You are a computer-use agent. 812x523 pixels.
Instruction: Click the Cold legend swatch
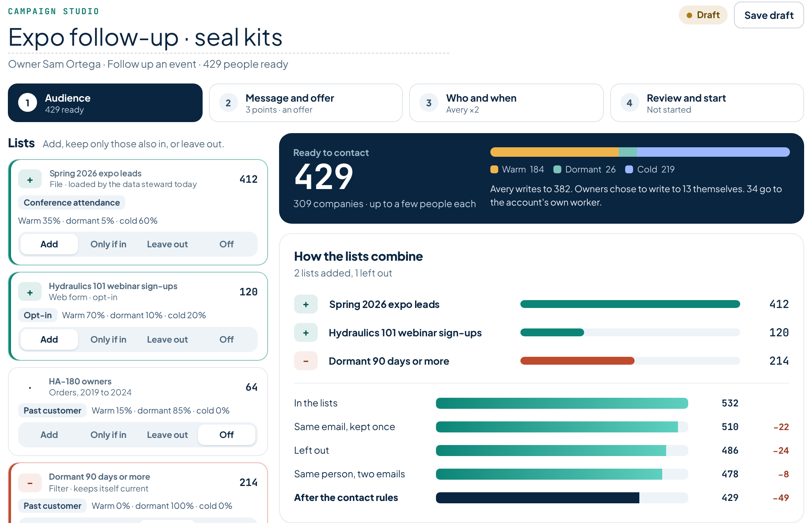(x=629, y=169)
